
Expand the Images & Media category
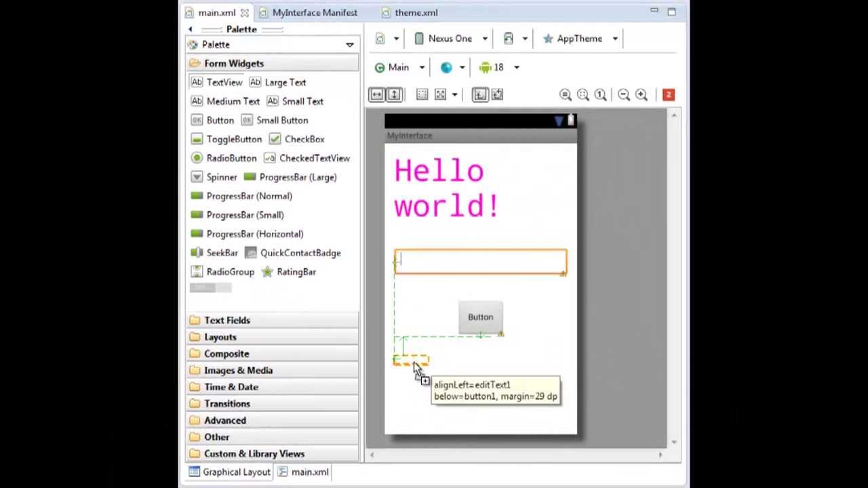point(273,370)
